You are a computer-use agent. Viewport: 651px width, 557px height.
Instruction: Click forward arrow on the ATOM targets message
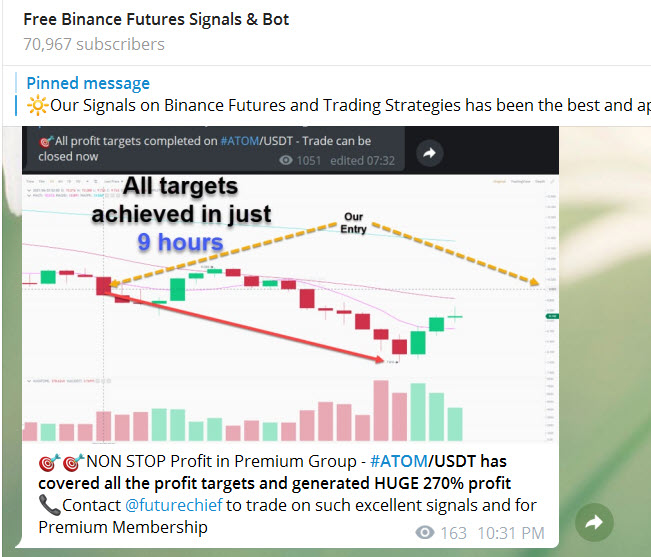click(429, 153)
